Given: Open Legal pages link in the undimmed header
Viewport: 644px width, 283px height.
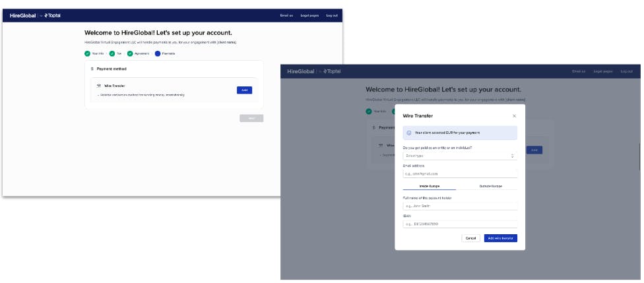Looking at the screenshot, I should pyautogui.click(x=309, y=15).
